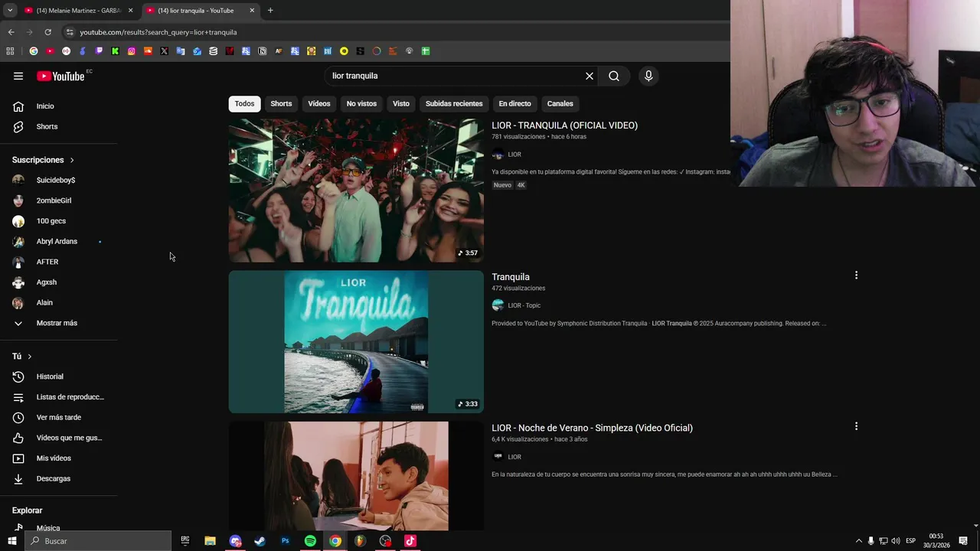980x551 pixels.
Task: Open the Chrome apps grid icon
Action: (10, 51)
